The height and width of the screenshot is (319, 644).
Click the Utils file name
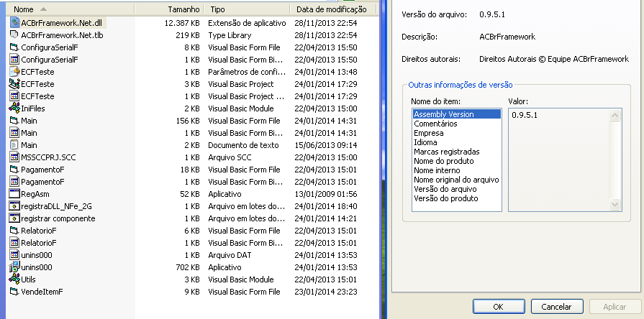(x=28, y=279)
